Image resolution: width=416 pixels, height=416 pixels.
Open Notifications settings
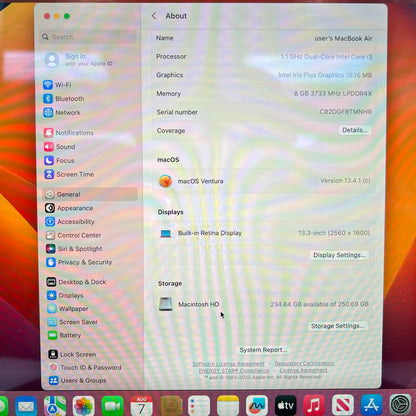68,133
